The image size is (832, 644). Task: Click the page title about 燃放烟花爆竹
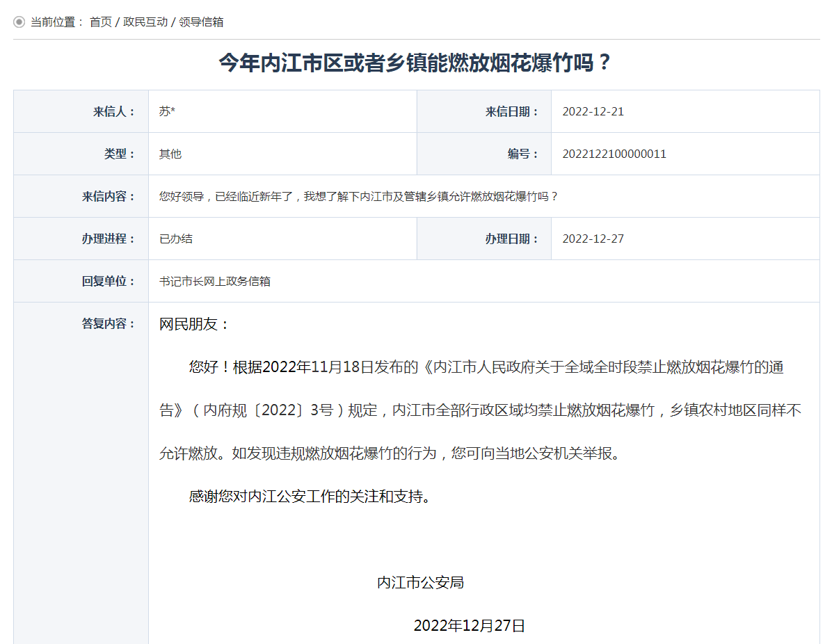(x=415, y=63)
